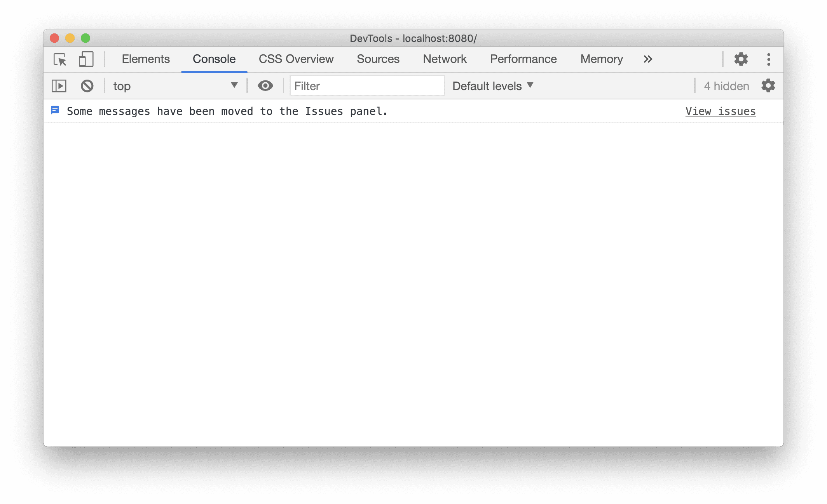Click the CSS Overview tab
The image size is (827, 504).
[295, 58]
